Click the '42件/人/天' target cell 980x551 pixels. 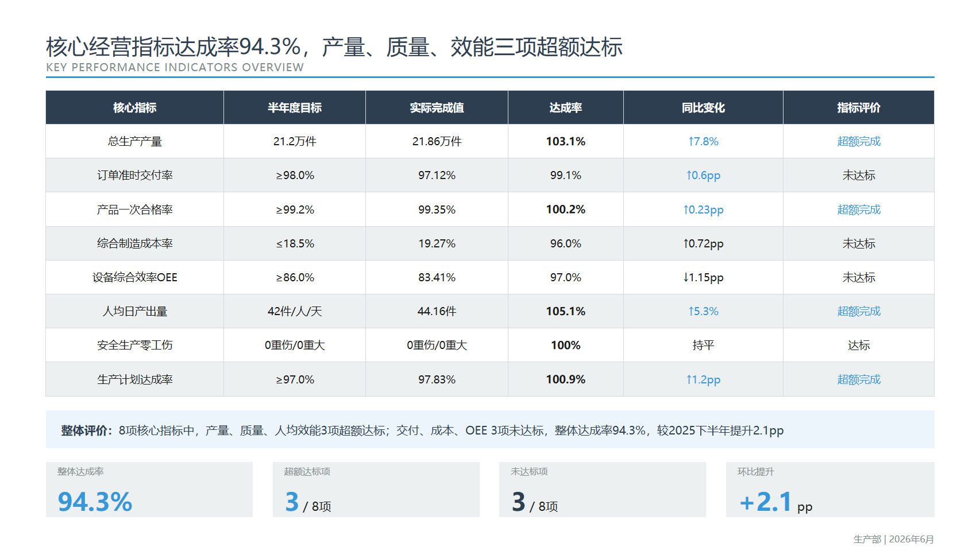tap(295, 311)
